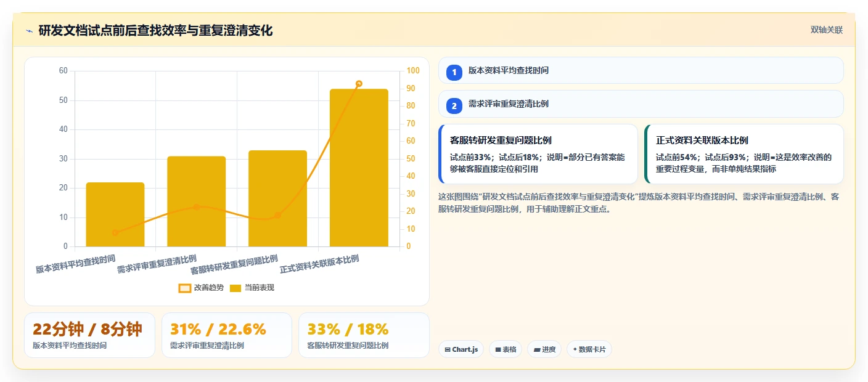The image size is (868, 382).
Task: Toggle the 当前表现 legend swatch
Action: (x=235, y=288)
